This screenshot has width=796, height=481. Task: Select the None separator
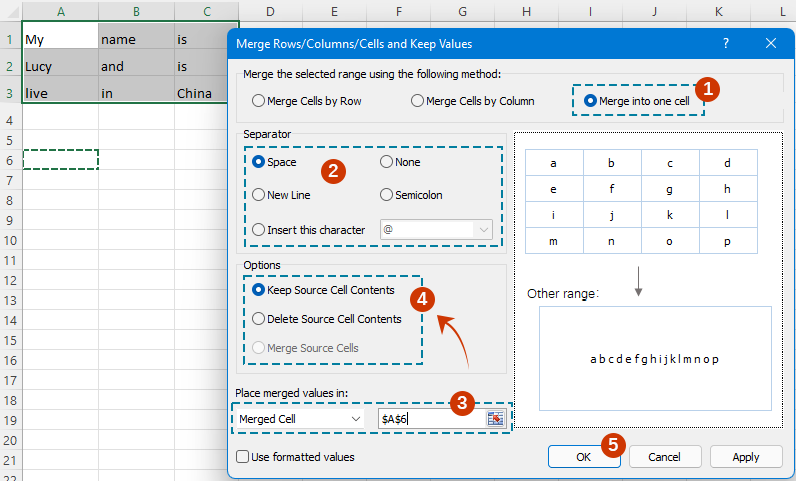click(400, 162)
